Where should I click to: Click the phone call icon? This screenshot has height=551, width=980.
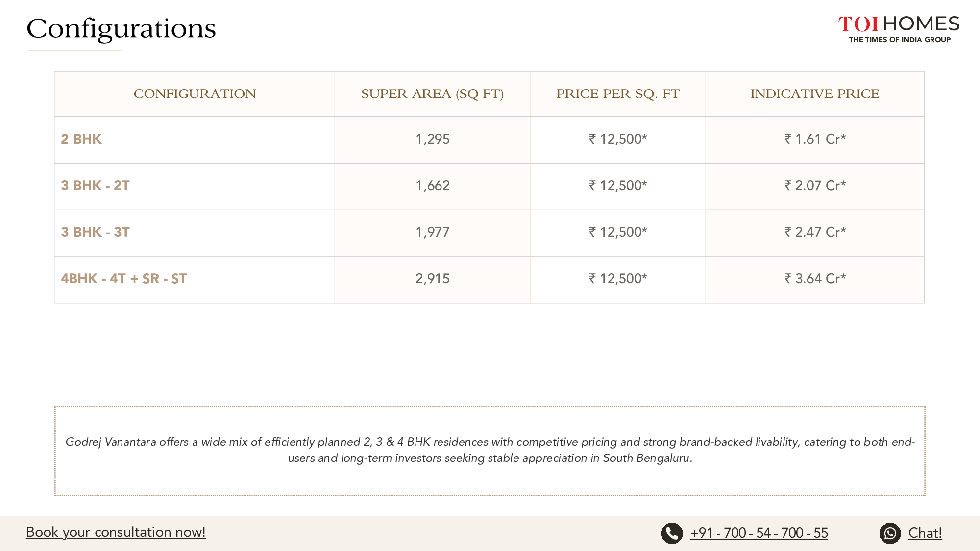[672, 533]
